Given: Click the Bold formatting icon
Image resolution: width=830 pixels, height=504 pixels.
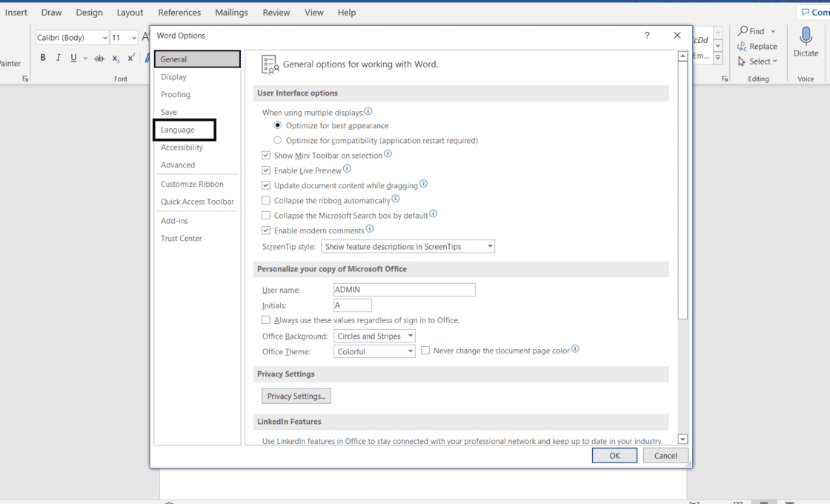Looking at the screenshot, I should tap(43, 58).
